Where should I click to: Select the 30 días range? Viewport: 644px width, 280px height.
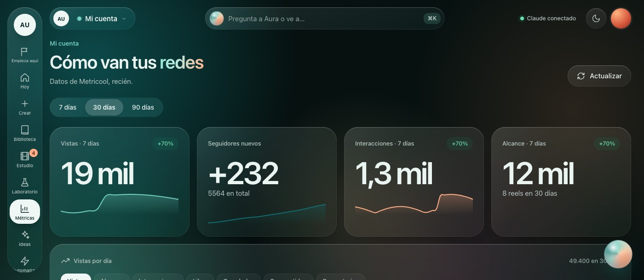coord(104,107)
